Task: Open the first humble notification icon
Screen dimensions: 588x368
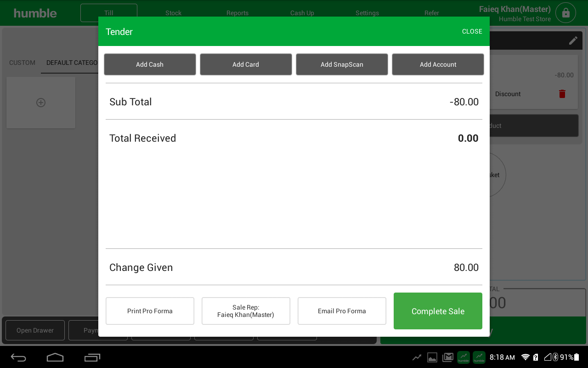Action: click(463, 357)
